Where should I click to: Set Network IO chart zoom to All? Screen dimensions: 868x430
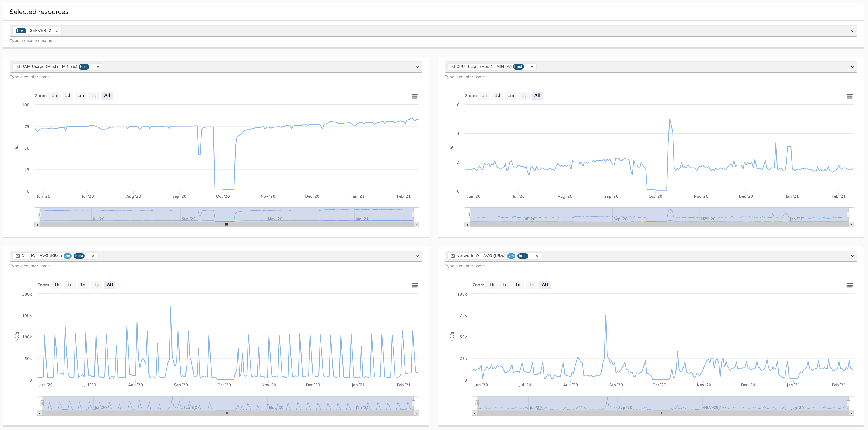pyautogui.click(x=545, y=285)
